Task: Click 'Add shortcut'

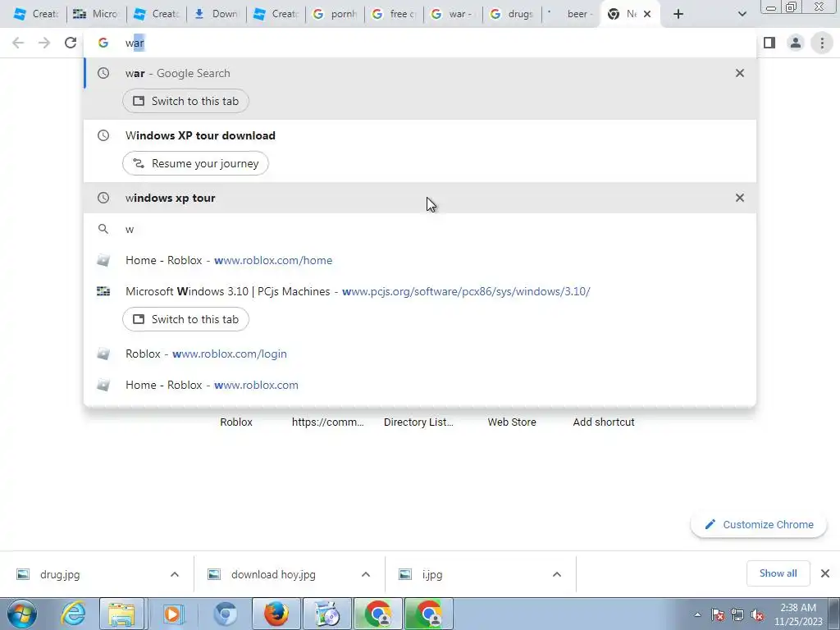Action: pos(604,422)
